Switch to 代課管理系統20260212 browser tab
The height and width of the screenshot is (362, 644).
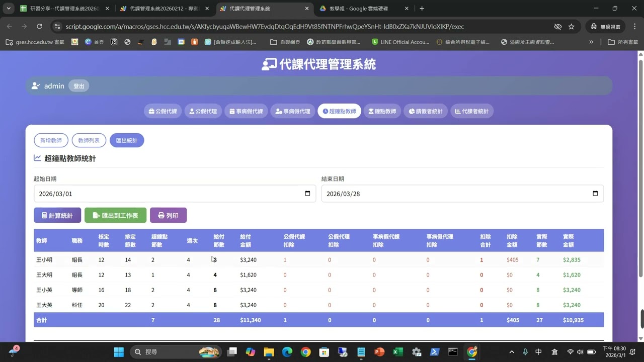point(164,9)
